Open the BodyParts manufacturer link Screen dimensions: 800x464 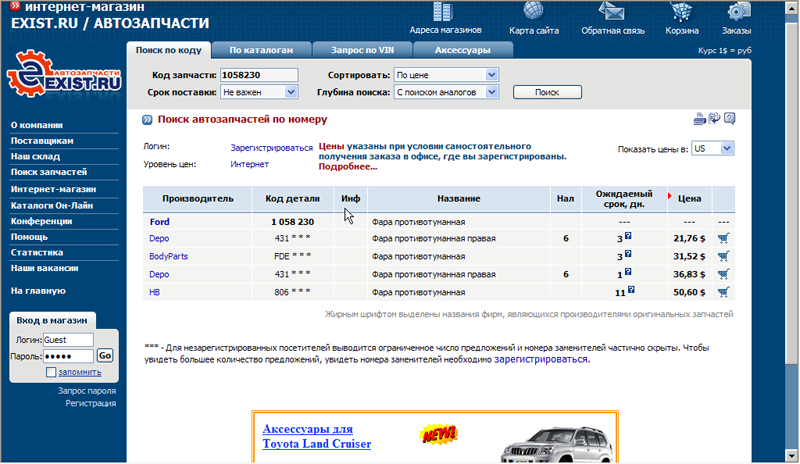tap(168, 256)
